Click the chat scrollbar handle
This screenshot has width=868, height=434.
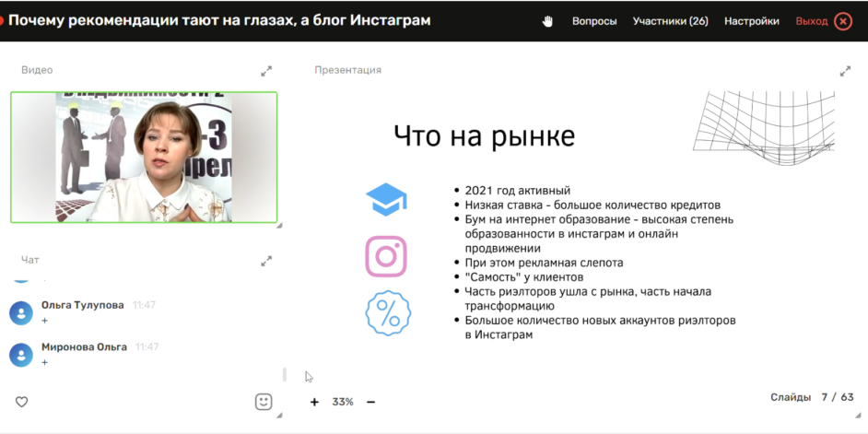click(x=284, y=374)
